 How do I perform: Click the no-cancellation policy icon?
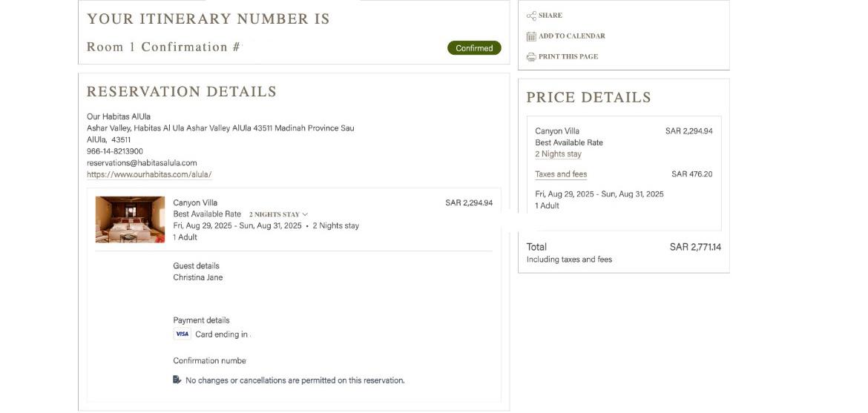[177, 380]
